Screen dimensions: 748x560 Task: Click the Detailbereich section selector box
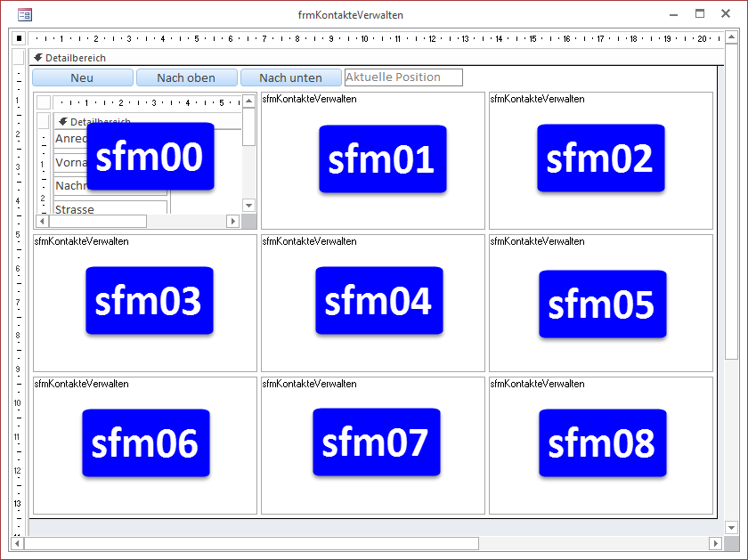coord(18,58)
